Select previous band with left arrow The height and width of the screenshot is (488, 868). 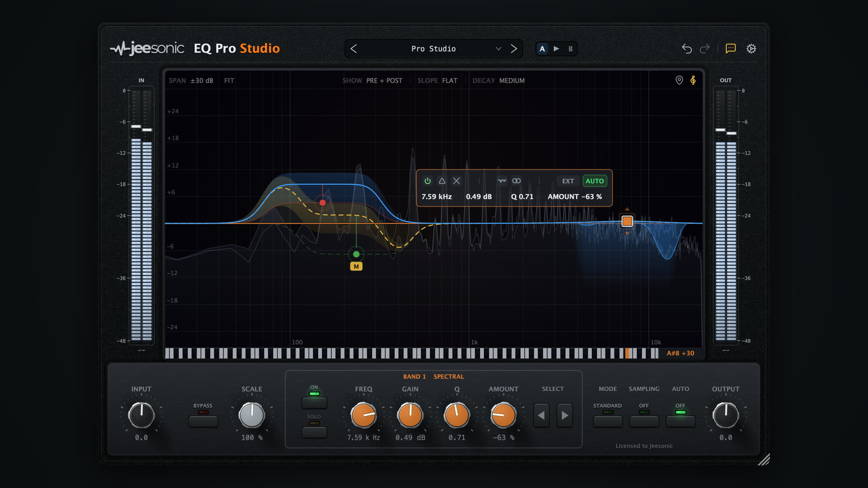[x=541, y=415]
